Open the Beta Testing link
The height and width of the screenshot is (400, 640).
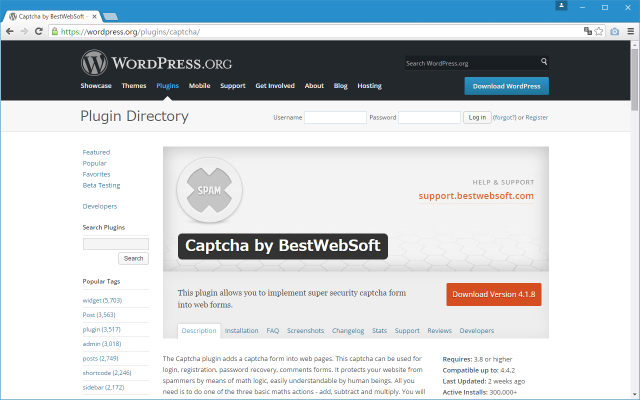pyautogui.click(x=101, y=185)
